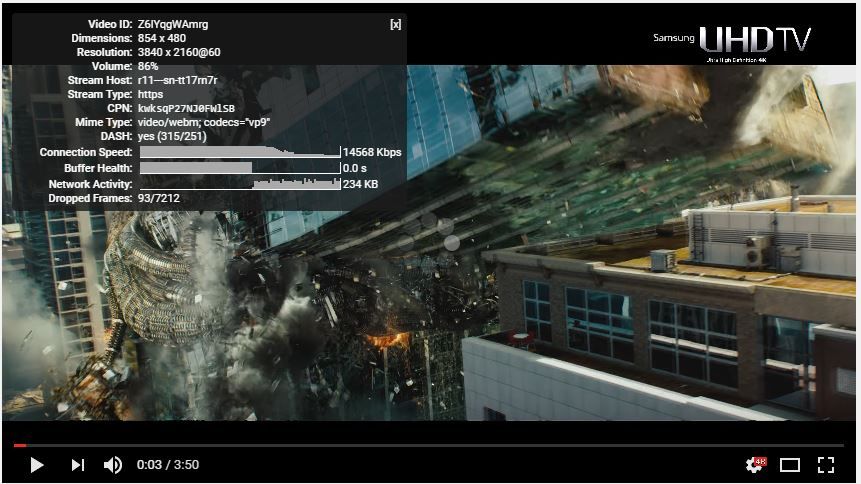Click the CPN value kwksqP27NJ0FWlSB
Screen dimensions: 861x484
(186, 108)
